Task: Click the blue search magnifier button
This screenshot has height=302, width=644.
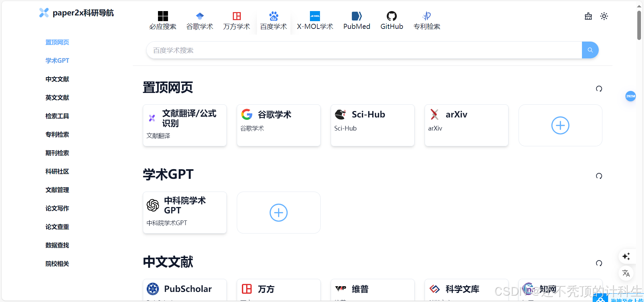Action: point(590,50)
